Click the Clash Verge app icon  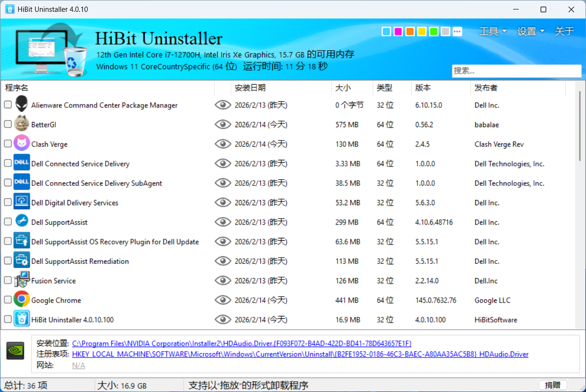click(x=21, y=143)
